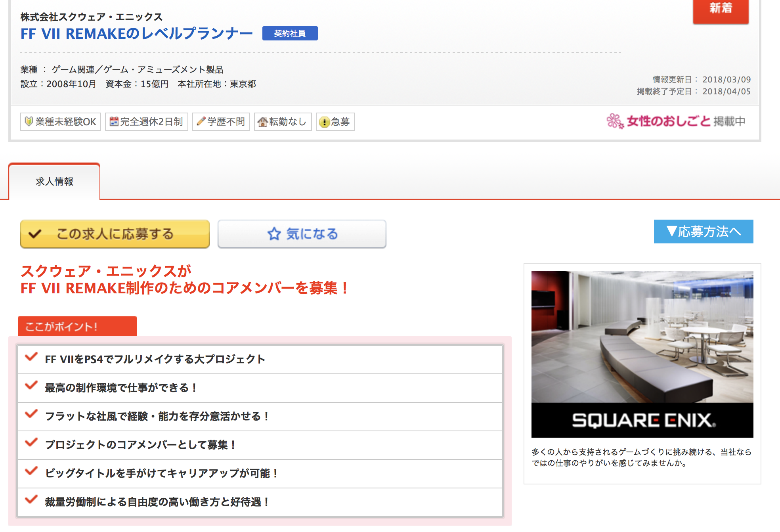Click the ここがポイント! red heading
Viewport: 780px width, 532px height.
(x=77, y=327)
